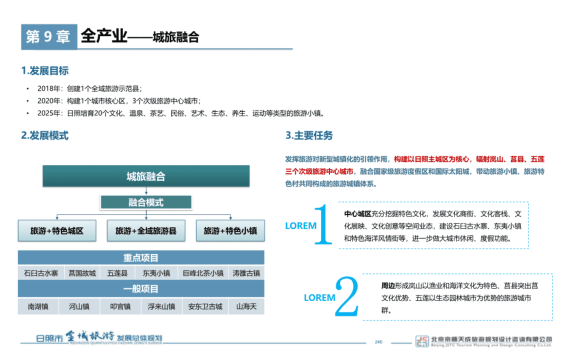Click the heading "2.发展模式"

pyautogui.click(x=45, y=135)
